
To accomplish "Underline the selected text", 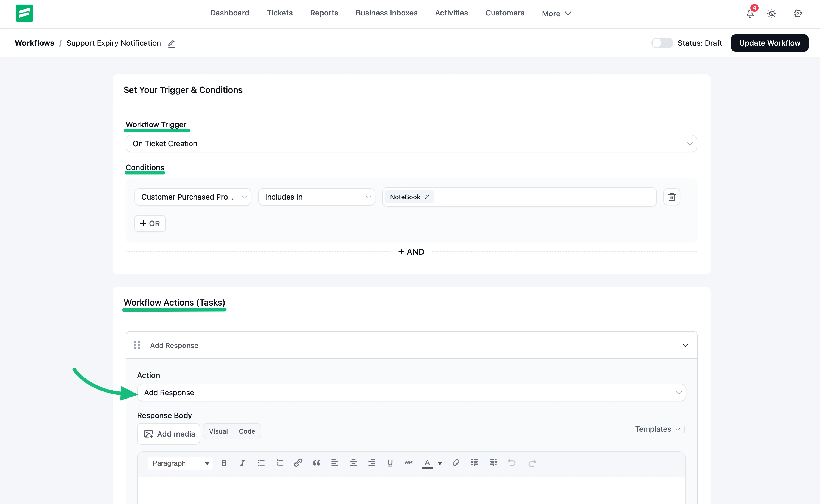I will (390, 463).
